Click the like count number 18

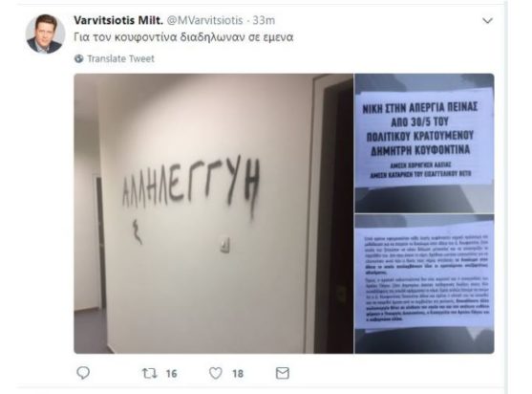(x=238, y=374)
